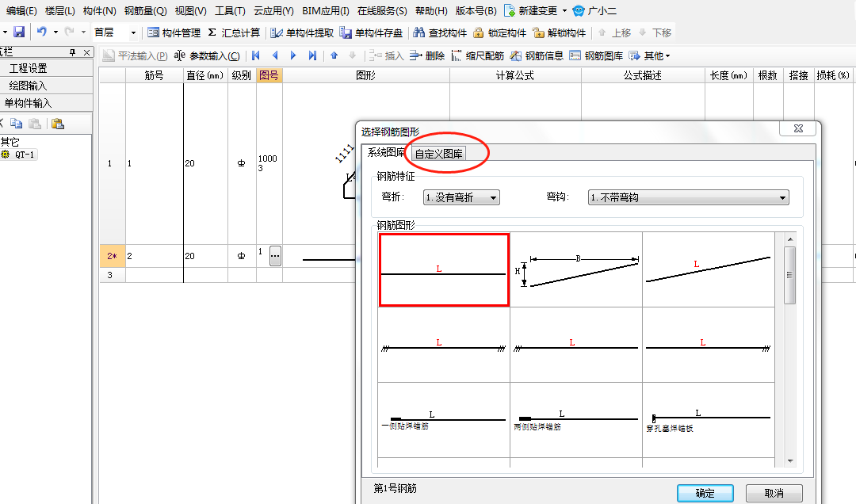
Task: Click 解锁构件 unlock icon
Action: point(559,32)
